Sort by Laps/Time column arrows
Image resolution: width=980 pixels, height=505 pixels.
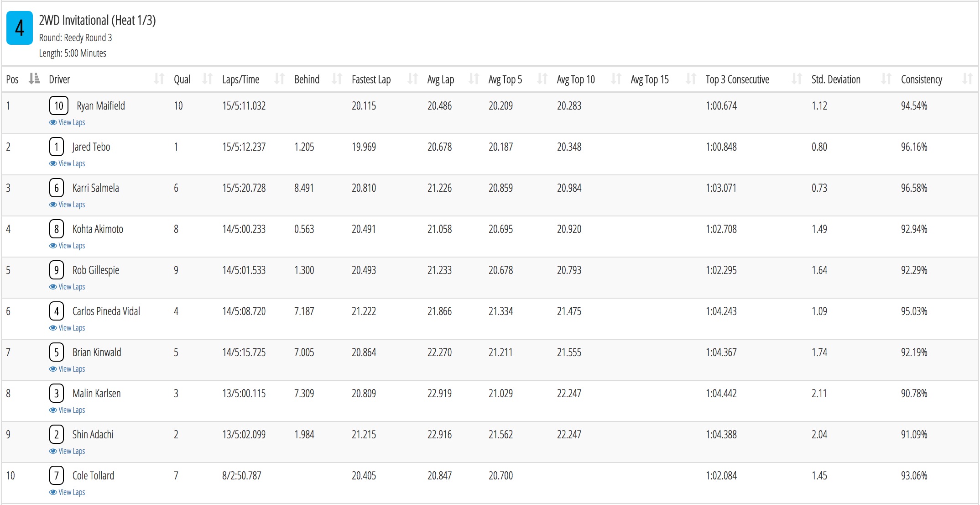(280, 79)
